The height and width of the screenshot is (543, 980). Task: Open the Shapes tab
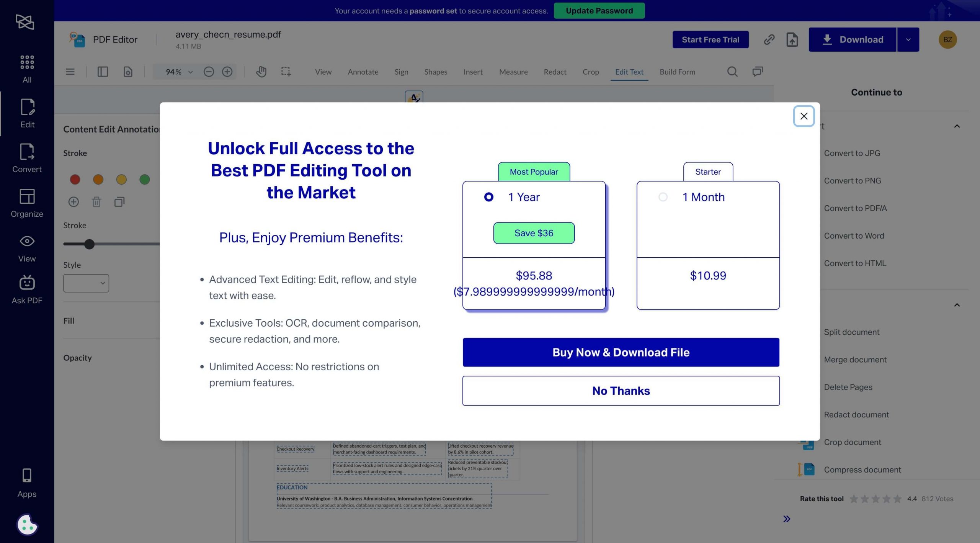click(x=436, y=72)
